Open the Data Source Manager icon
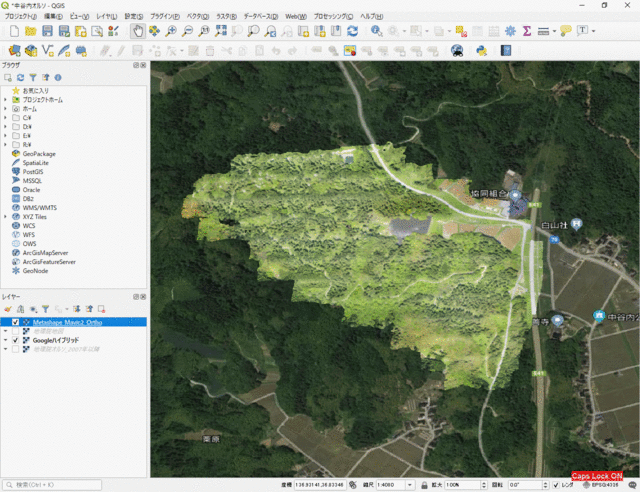This screenshot has height=492, width=640. 14,51
